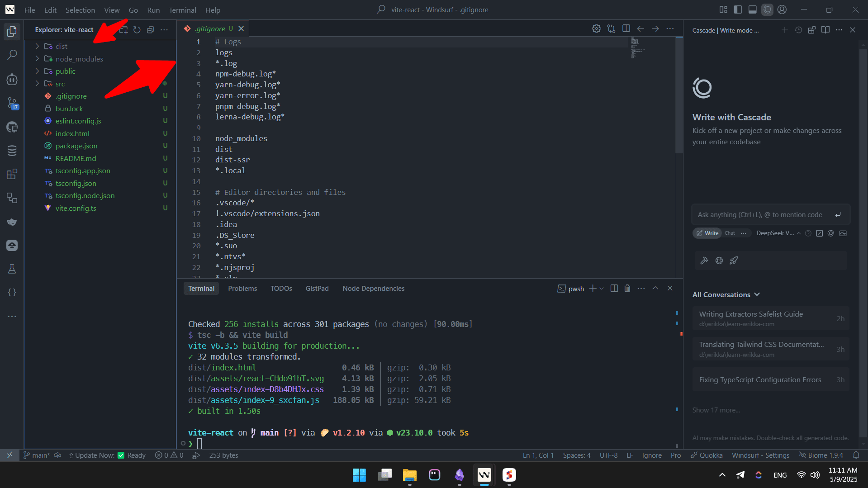Expand the src folder

(38, 84)
